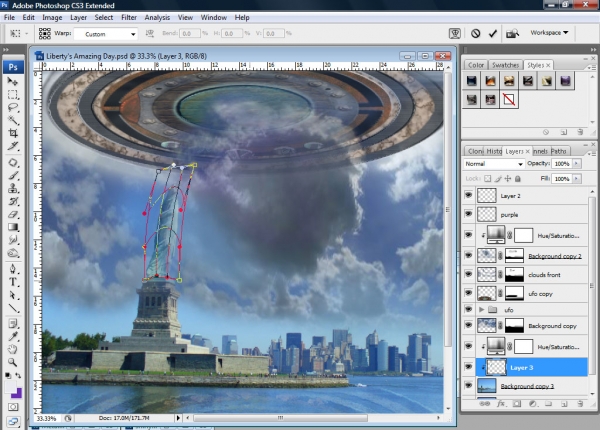
Task: Open the Fill slider arrow
Action: 577,179
